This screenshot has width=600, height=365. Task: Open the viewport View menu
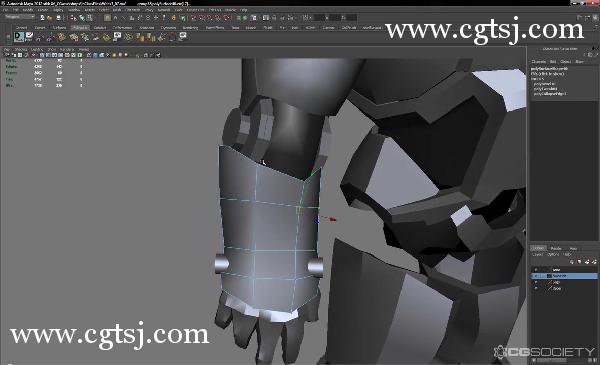[7, 49]
